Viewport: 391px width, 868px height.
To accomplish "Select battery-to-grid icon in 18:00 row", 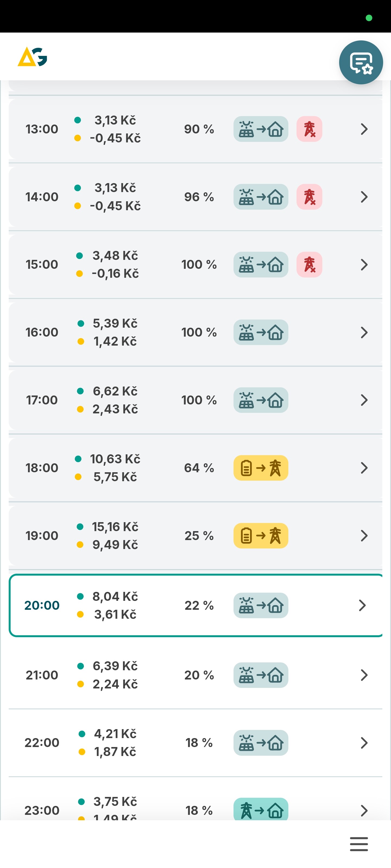I will pyautogui.click(x=260, y=468).
